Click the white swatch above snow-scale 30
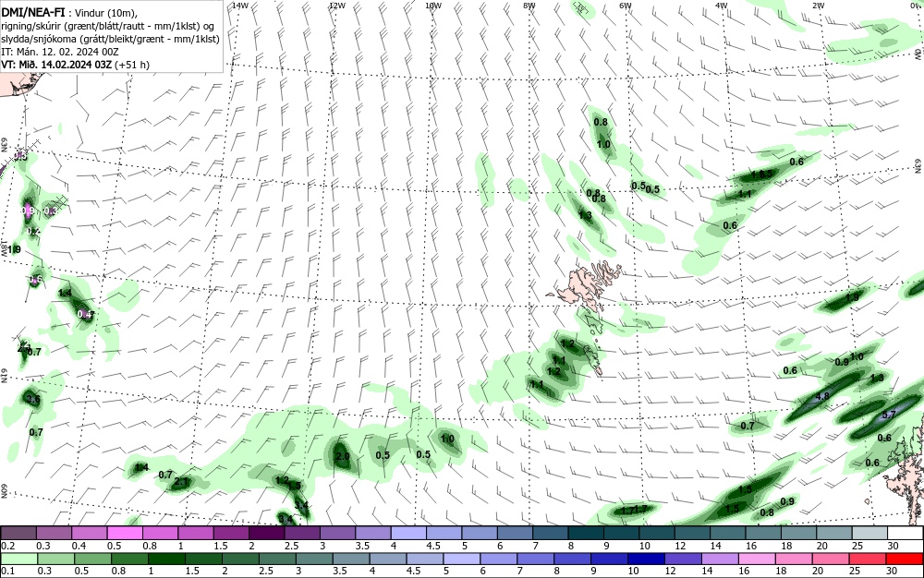 (x=906, y=534)
